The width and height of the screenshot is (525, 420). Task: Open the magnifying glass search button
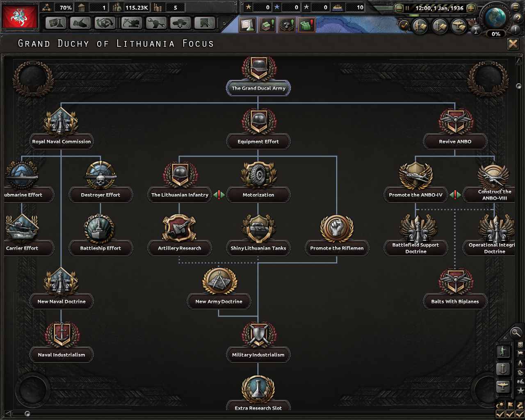coord(516,333)
